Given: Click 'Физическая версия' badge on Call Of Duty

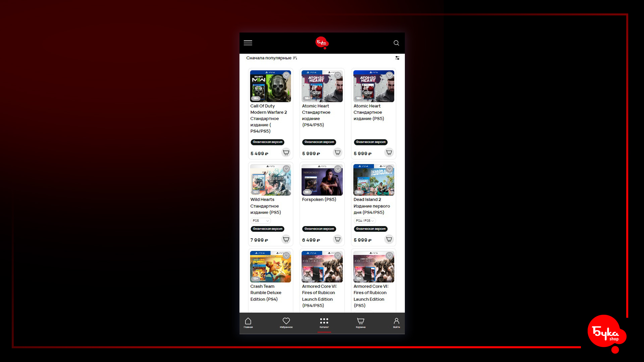Looking at the screenshot, I should [x=267, y=142].
